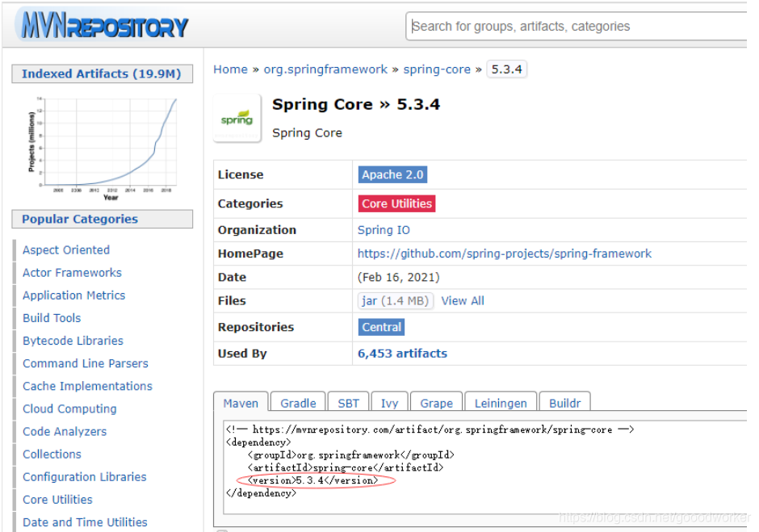Open the Date and Time Utilities category

click(86, 522)
